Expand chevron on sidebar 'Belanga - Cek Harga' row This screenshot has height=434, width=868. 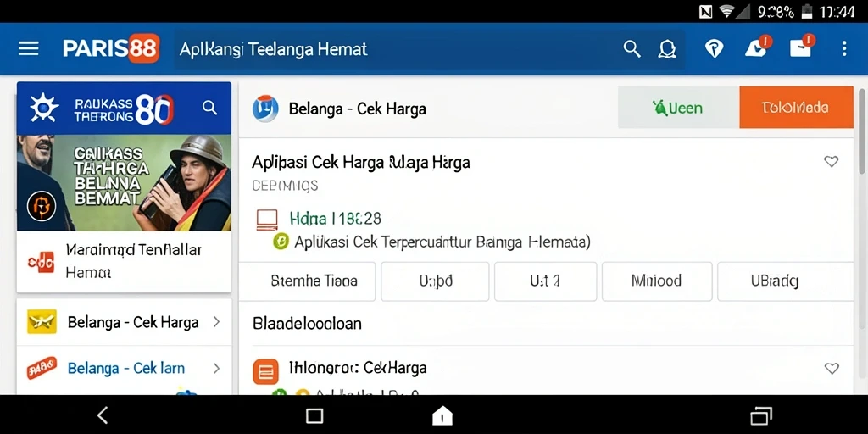[x=216, y=321]
